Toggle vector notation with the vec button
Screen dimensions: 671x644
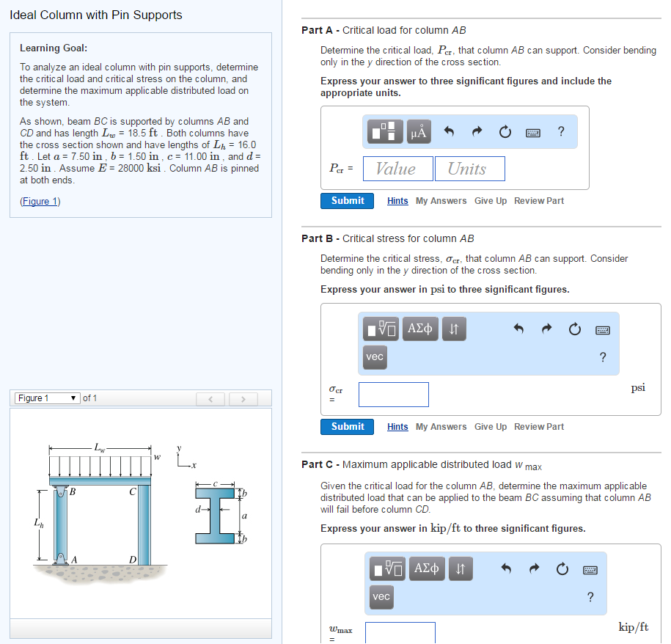tap(375, 357)
